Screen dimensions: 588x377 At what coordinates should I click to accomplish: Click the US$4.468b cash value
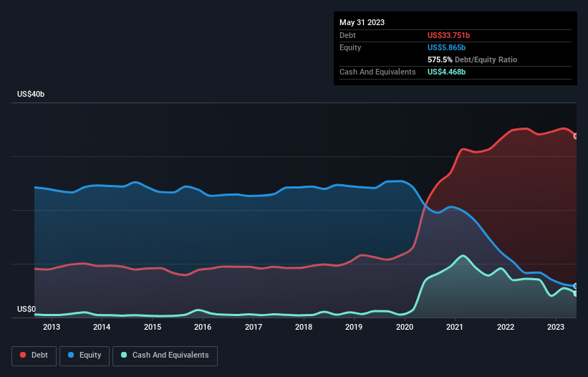(446, 72)
